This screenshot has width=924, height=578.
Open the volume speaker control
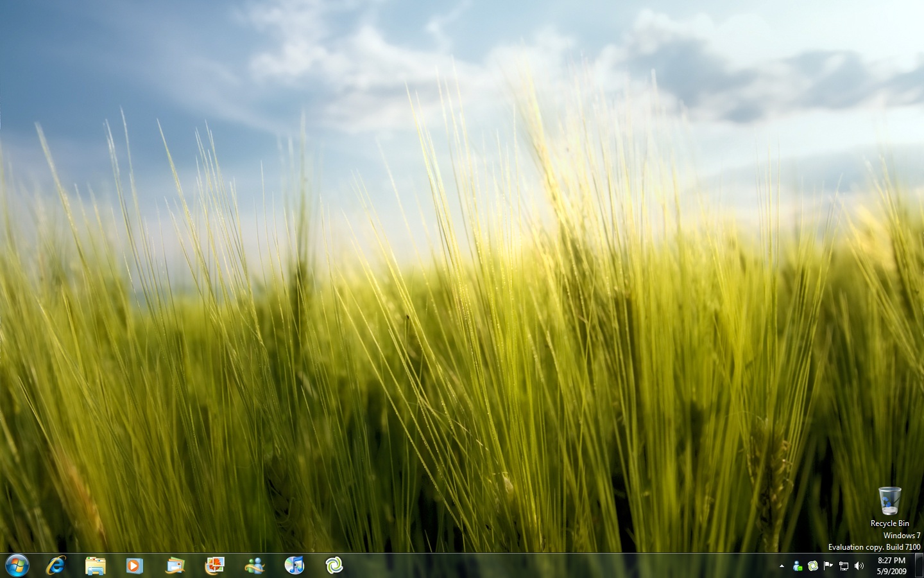pos(859,566)
